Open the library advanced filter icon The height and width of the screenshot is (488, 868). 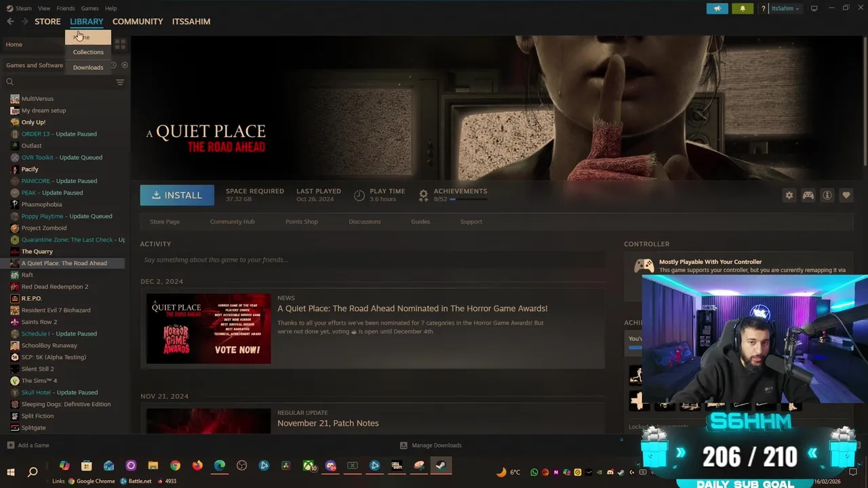pos(120,82)
